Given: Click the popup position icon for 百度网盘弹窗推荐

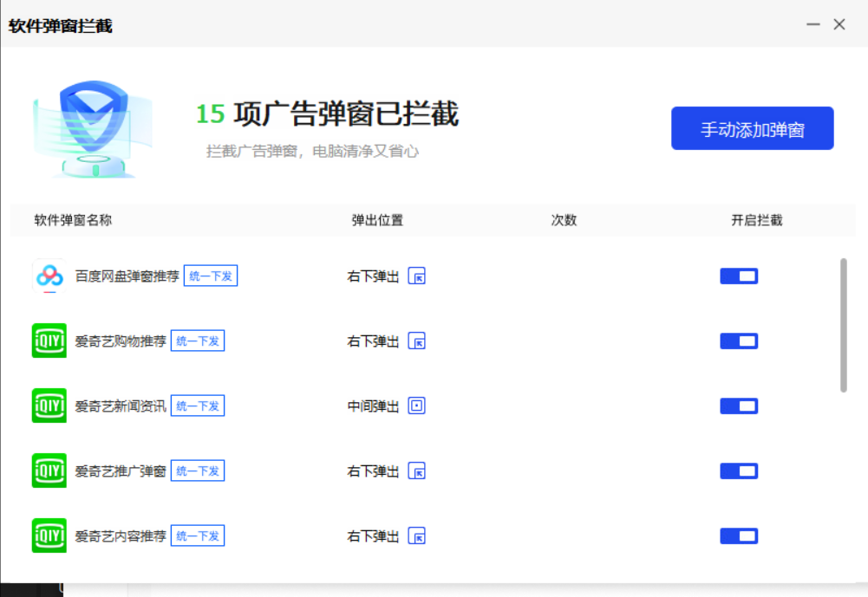Looking at the screenshot, I should [x=417, y=276].
